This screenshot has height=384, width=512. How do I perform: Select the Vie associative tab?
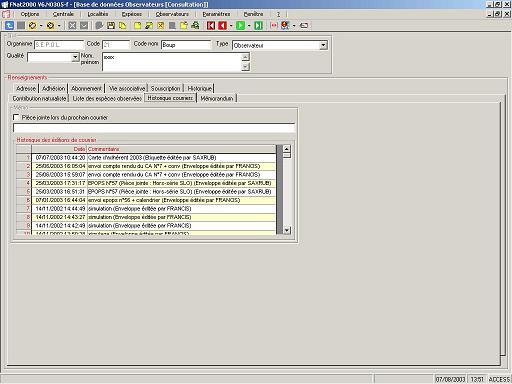pos(127,88)
